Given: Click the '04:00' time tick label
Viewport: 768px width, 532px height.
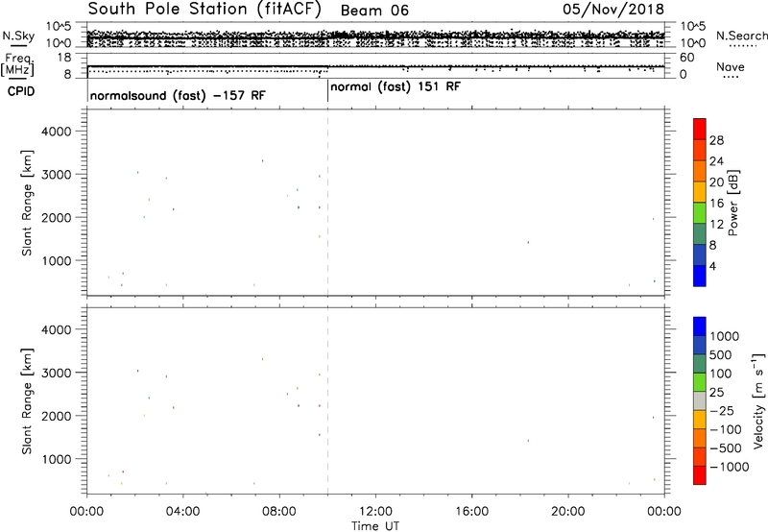Looking at the screenshot, I should coord(182,512).
